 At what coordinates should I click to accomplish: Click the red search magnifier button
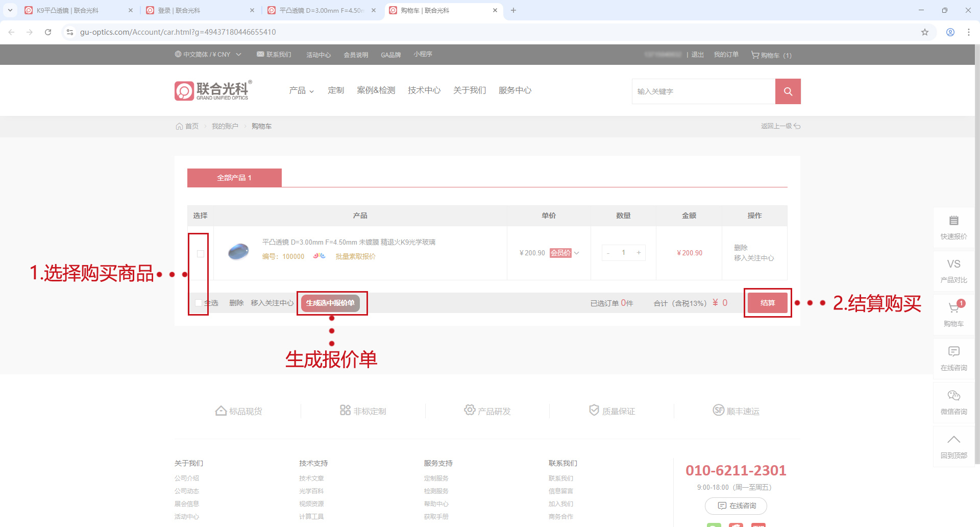click(788, 91)
